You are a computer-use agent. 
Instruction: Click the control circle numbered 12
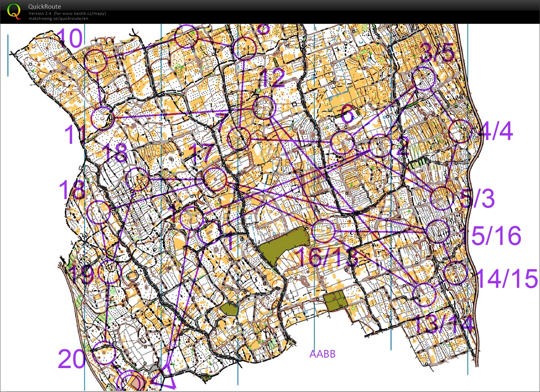click(x=265, y=108)
